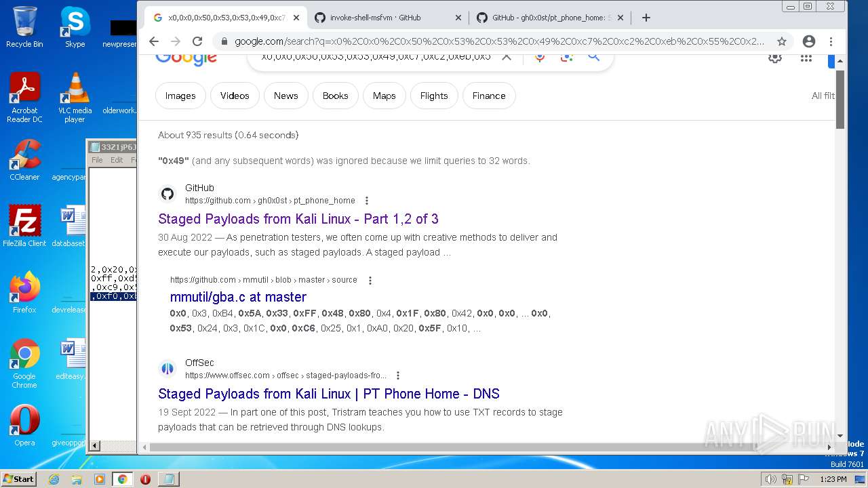The image size is (868, 488).
Task: Open FileZilla Client desktop shortcut
Action: (24, 226)
